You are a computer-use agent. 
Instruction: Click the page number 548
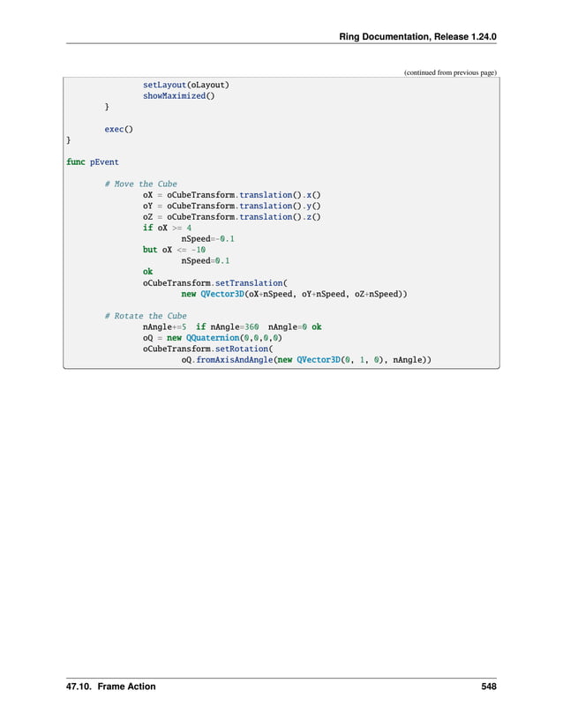click(489, 687)
